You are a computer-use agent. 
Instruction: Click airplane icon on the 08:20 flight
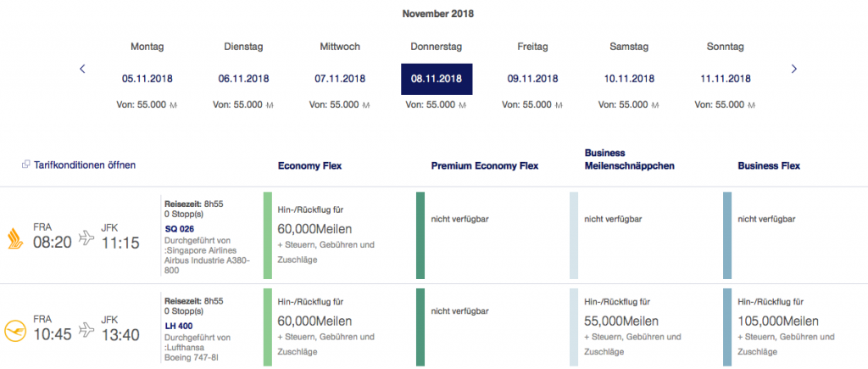point(86,238)
